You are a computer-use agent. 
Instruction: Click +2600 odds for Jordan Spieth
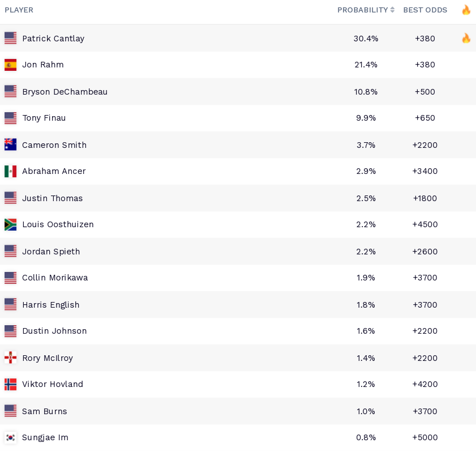click(425, 252)
